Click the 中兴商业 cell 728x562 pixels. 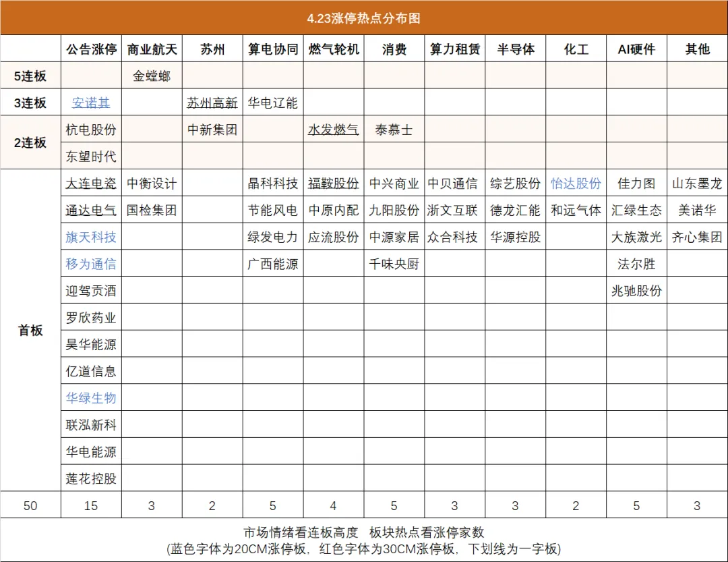394,184
